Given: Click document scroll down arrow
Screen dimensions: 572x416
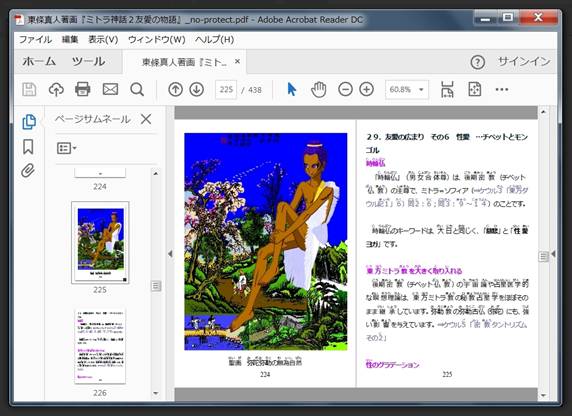Looking at the screenshot, I should coord(543,395).
